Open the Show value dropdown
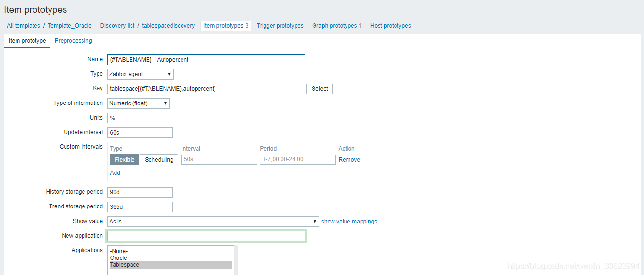Image resolution: width=644 pixels, height=275 pixels. (213, 222)
